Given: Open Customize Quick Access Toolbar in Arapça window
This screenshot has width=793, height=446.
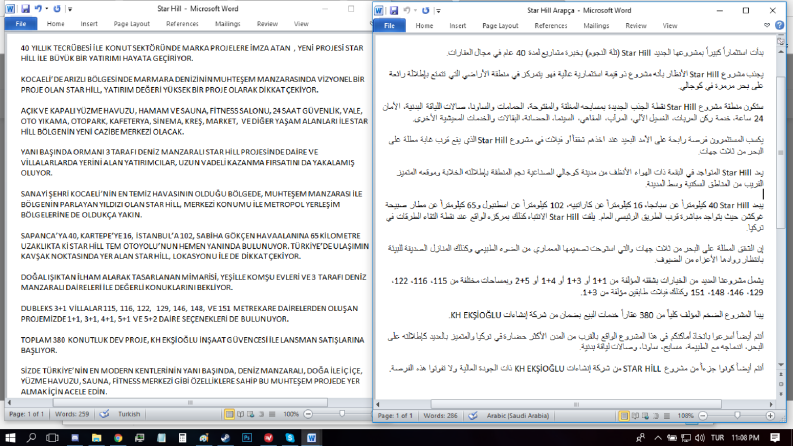Looking at the screenshot, I should pos(438,10).
